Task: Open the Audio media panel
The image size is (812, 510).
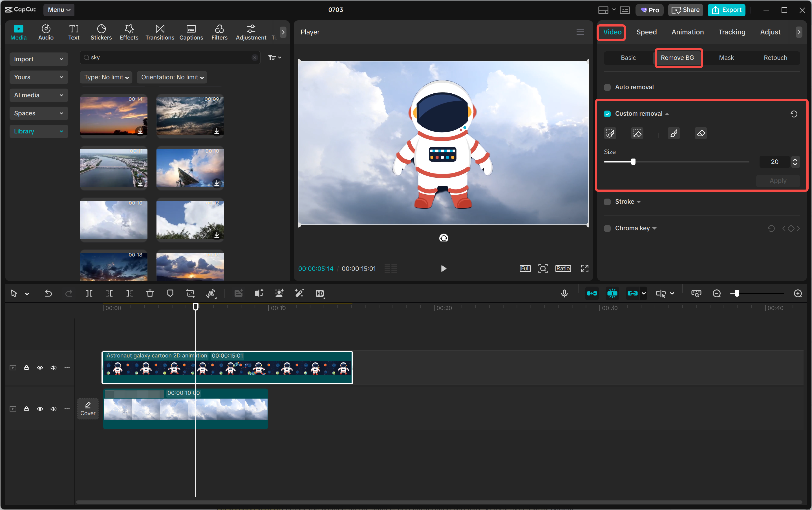Action: pyautogui.click(x=45, y=32)
